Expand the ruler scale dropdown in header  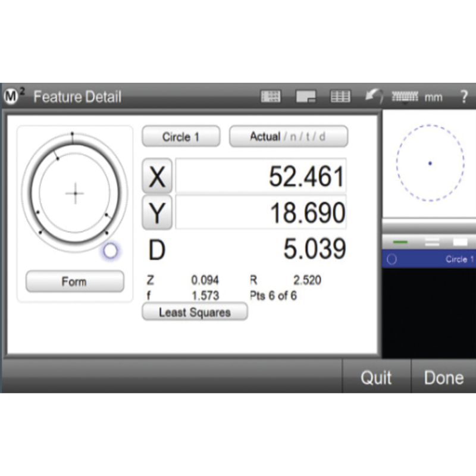(406, 96)
